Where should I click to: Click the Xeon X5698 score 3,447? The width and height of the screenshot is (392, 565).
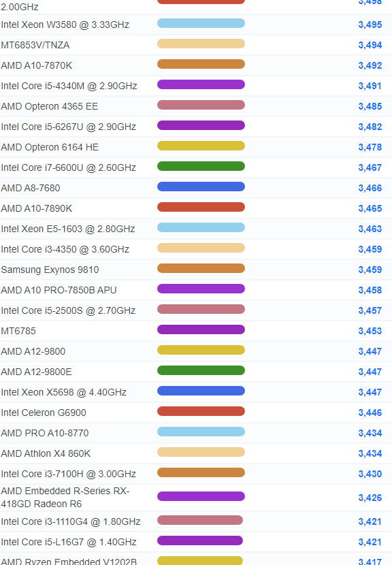tap(370, 392)
